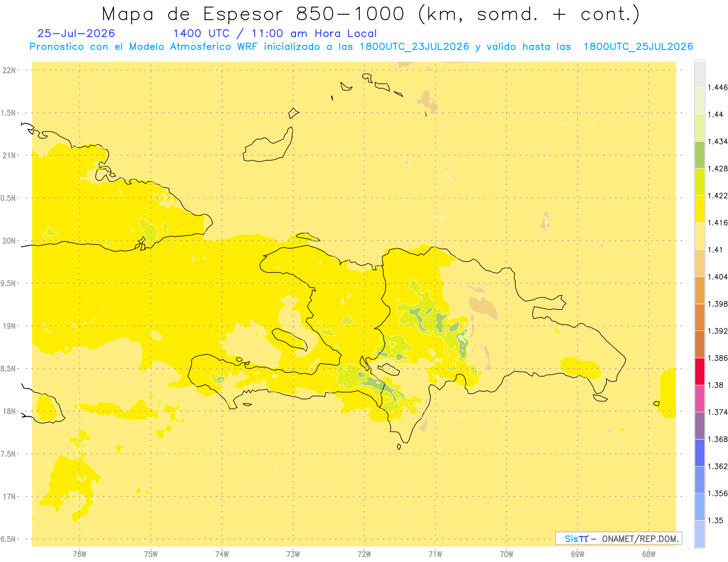Click the yellow-green 1.422–1.428 colorbar segment
This screenshot has width=728, height=562.
click(x=699, y=182)
